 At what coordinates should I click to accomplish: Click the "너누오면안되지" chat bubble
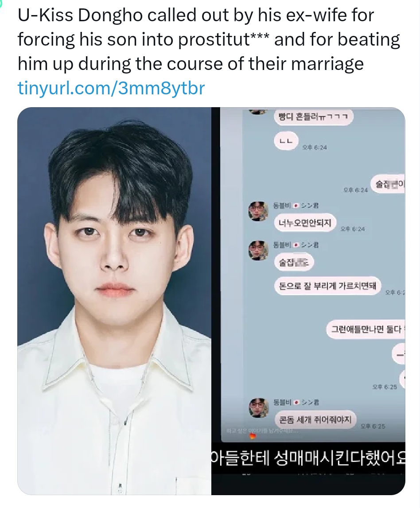click(305, 223)
